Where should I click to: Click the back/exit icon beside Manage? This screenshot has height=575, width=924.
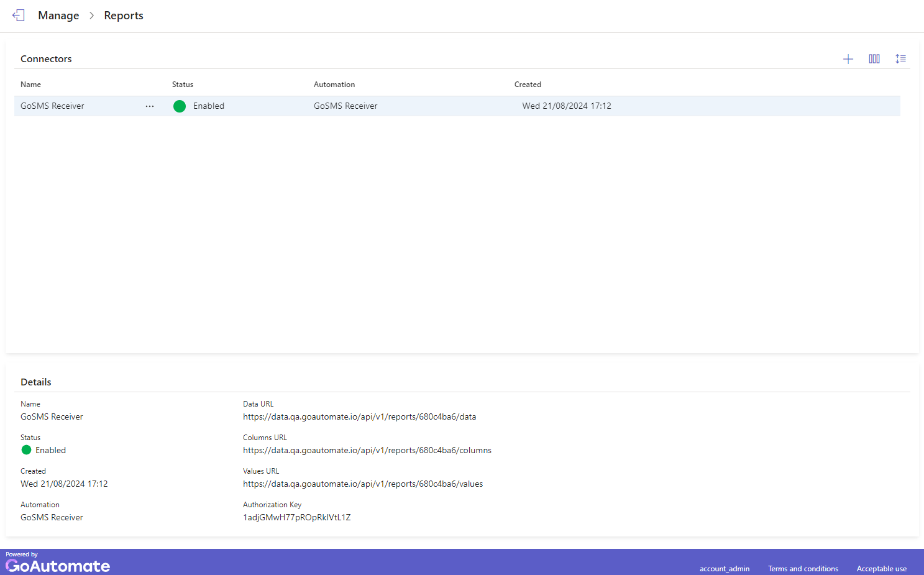click(x=19, y=16)
